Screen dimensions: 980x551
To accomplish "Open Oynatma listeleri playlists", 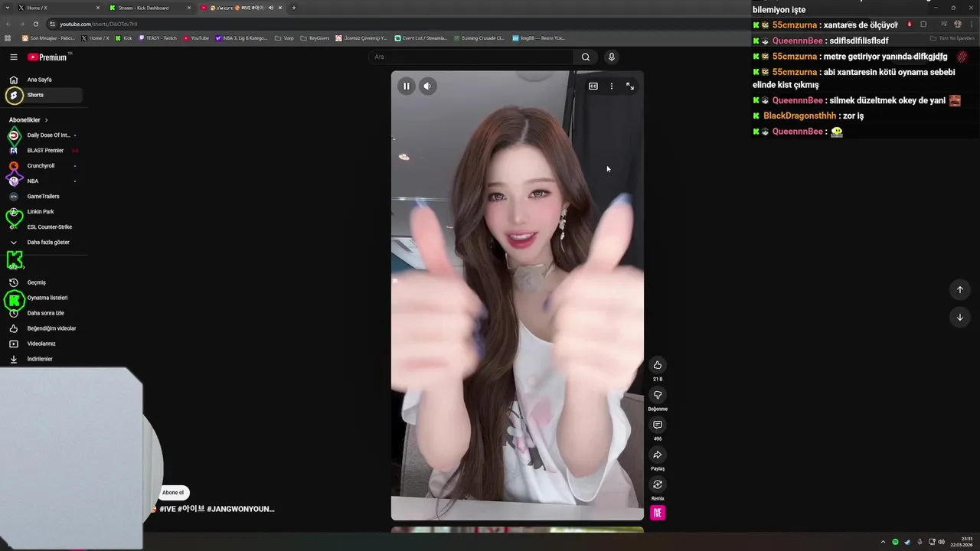I will [44, 298].
